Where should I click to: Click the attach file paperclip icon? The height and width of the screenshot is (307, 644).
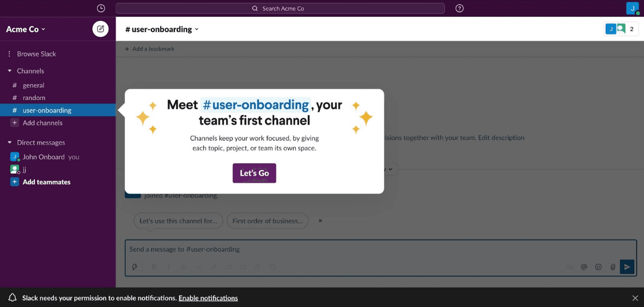pos(613,267)
